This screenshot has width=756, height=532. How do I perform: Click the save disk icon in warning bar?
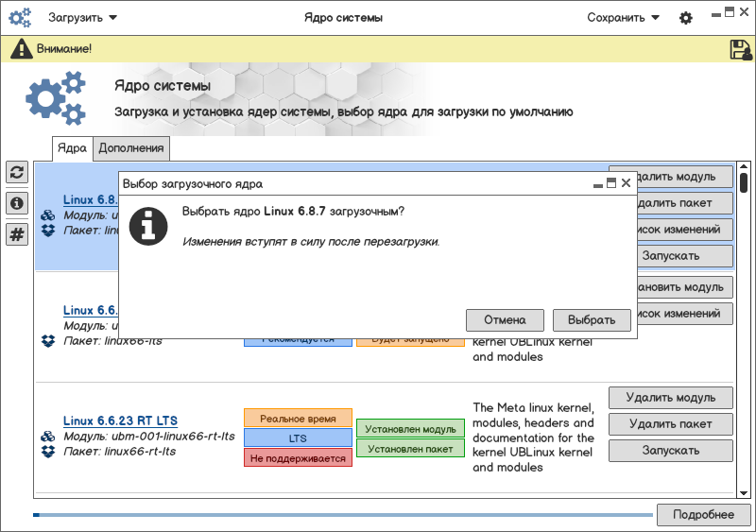[x=740, y=49]
